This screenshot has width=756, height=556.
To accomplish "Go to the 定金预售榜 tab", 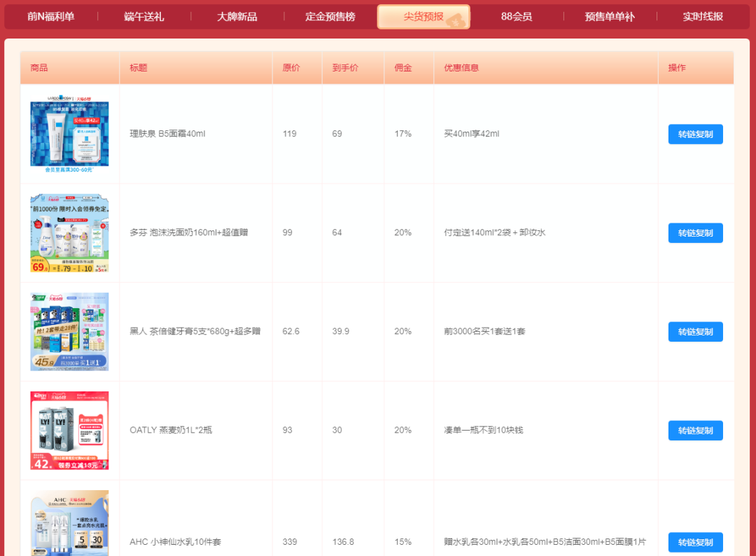I will pos(330,17).
